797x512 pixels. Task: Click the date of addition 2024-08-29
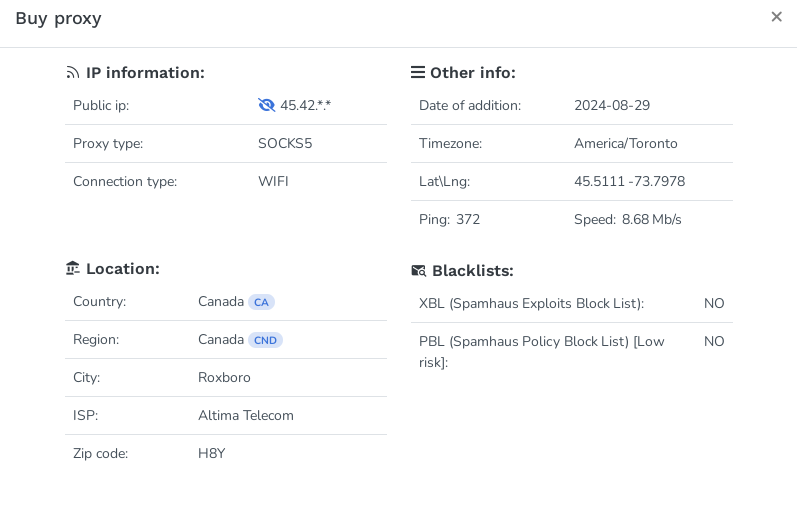[x=612, y=105]
